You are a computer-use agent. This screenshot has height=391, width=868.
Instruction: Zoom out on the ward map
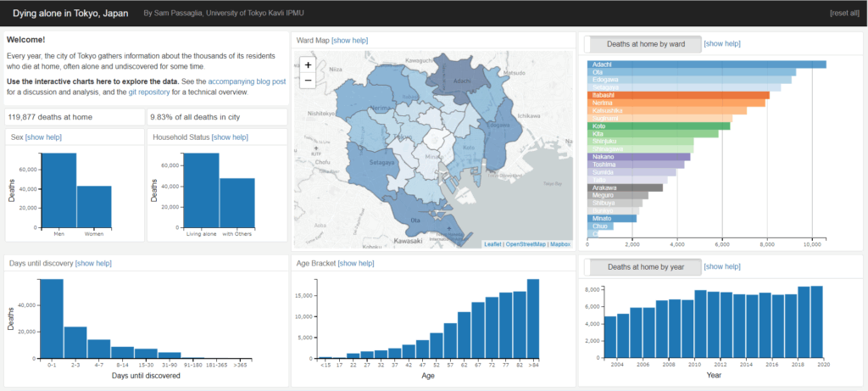point(307,81)
